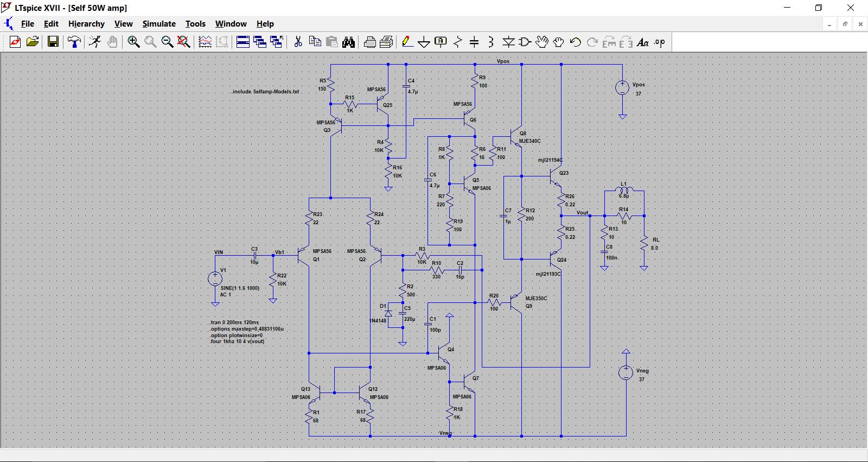Click the '.tran 0 200ms 120ms' directive text
The height and width of the screenshot is (462, 868).
(234, 322)
